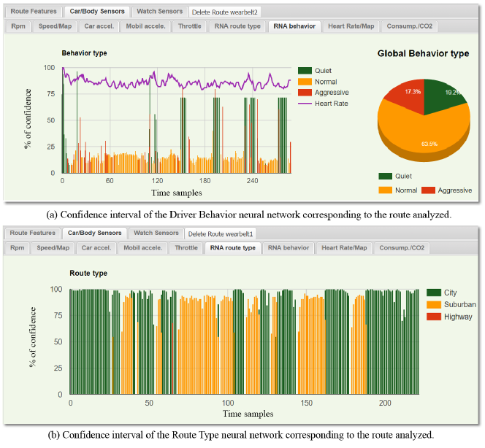The height and width of the screenshot is (448, 485).
Task: Select Car/Body Sensors tab in upper panel
Action: [x=97, y=12]
